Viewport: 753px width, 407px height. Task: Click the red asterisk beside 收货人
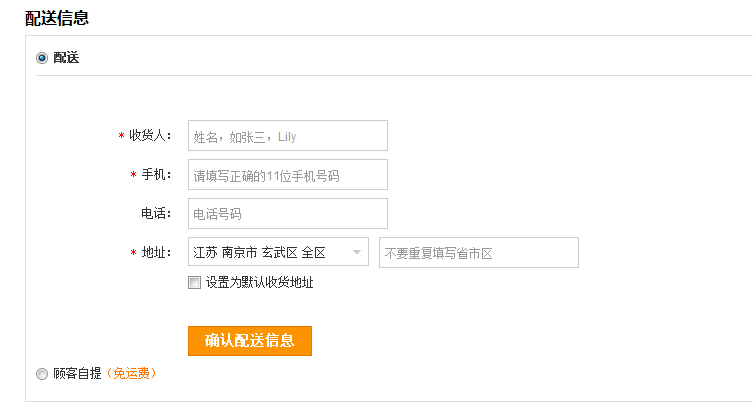(120, 137)
